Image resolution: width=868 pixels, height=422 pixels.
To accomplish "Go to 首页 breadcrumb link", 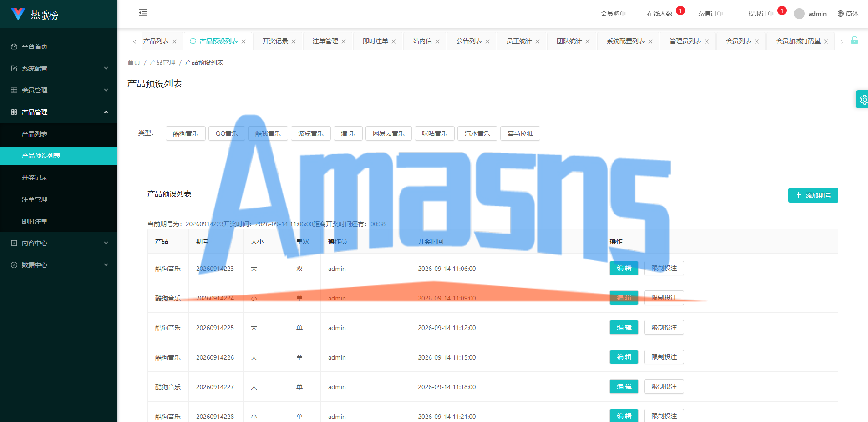I will (x=134, y=62).
